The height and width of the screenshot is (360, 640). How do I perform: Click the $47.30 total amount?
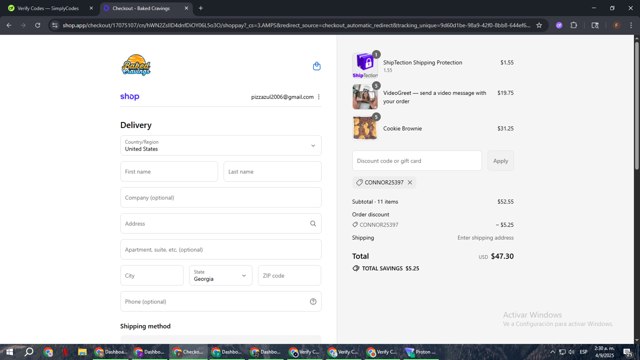coord(502,256)
